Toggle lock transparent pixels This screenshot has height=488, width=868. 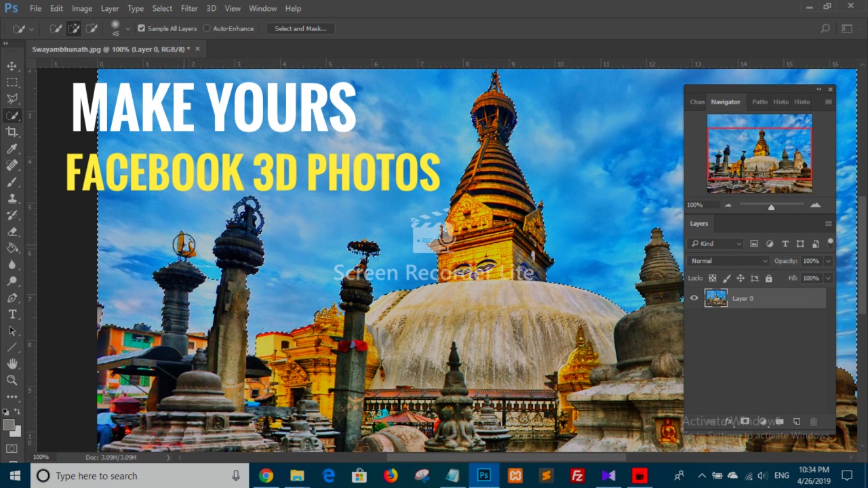[x=712, y=279]
